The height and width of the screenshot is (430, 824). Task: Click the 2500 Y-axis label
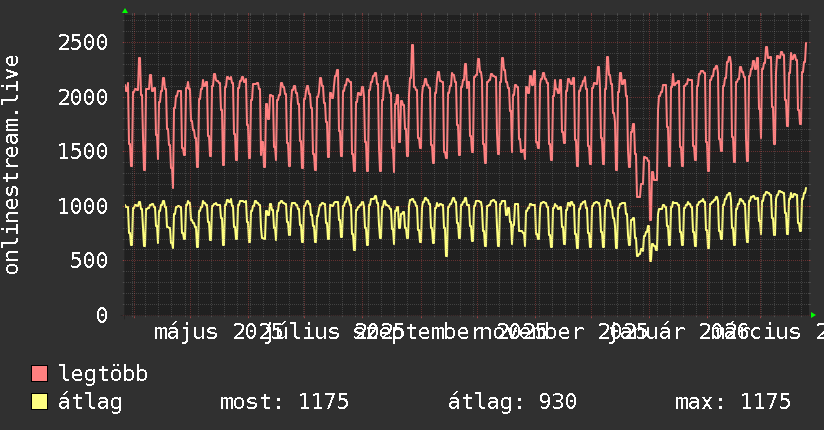point(83,43)
